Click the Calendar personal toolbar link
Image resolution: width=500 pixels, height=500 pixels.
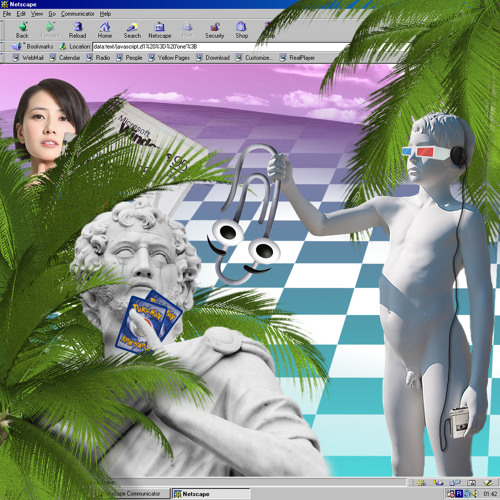[x=65, y=58]
